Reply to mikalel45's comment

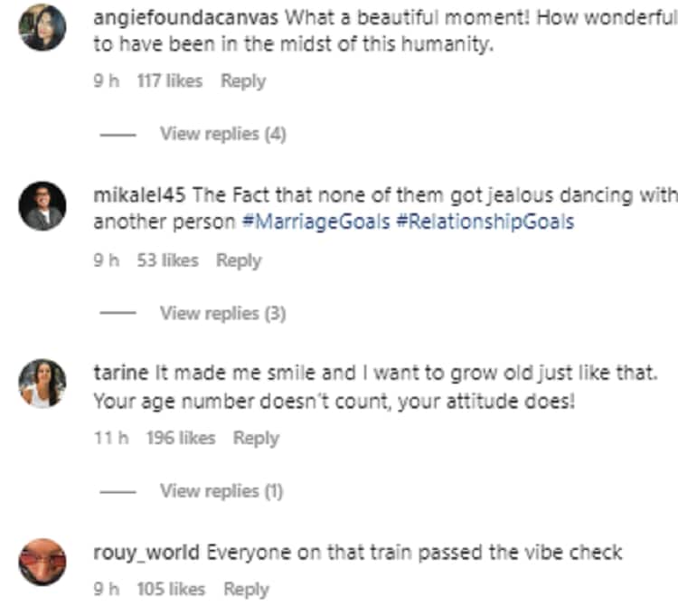239,260
